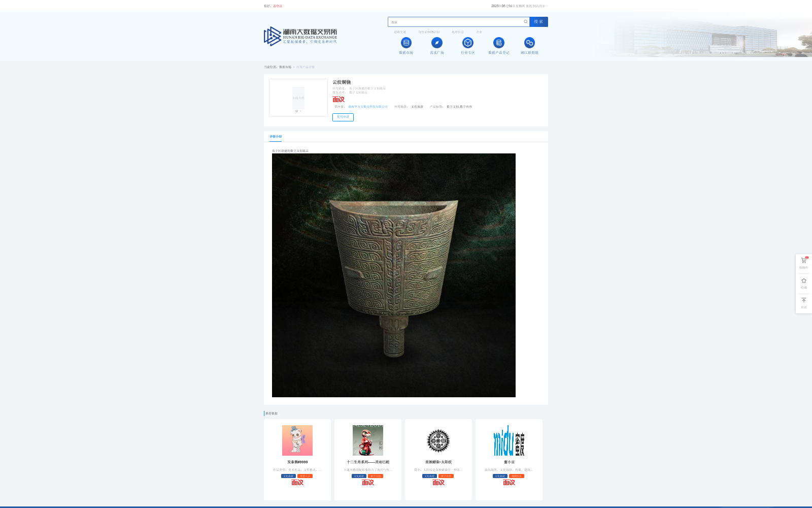Open the midu 蜜度 logo thumbnail

point(509,440)
